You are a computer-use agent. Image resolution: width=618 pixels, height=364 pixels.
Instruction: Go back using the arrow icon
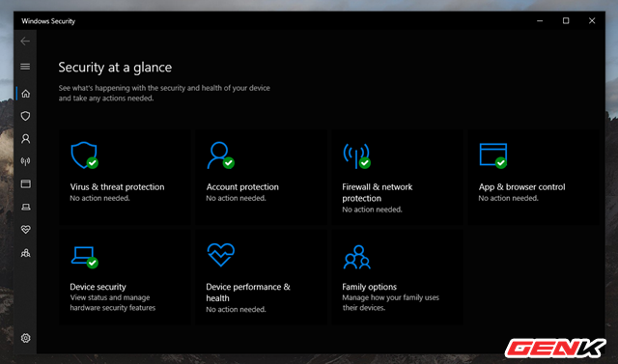tap(25, 41)
